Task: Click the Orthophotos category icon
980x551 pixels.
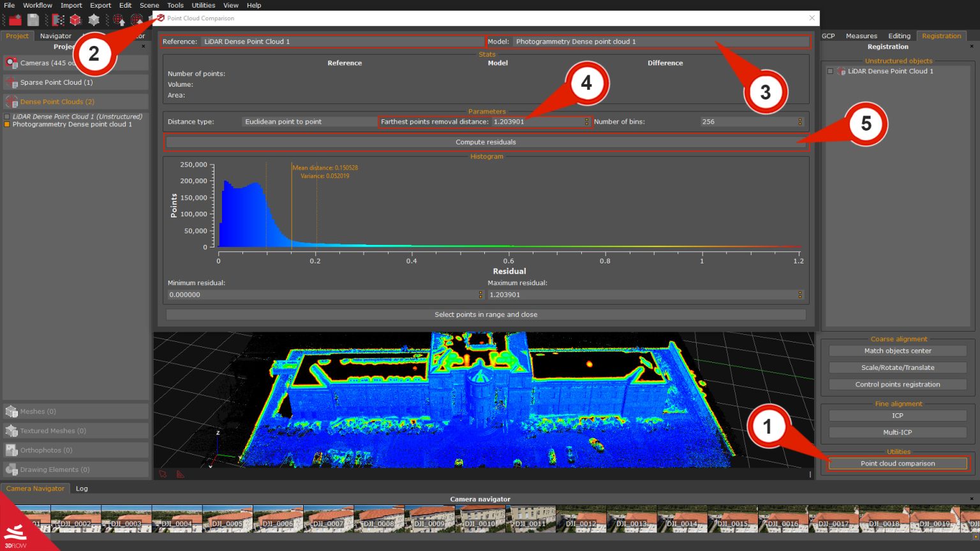Action: 12,450
